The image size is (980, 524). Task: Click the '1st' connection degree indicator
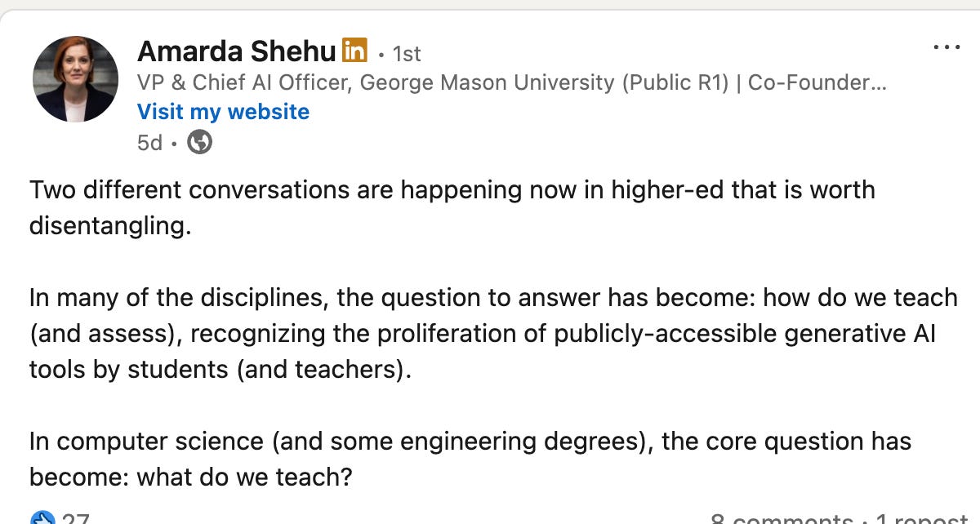pos(406,54)
